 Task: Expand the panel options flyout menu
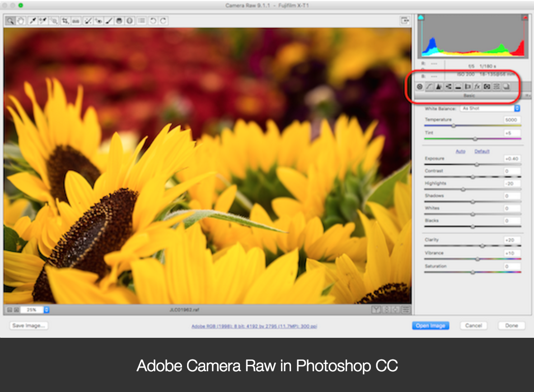tap(527, 96)
